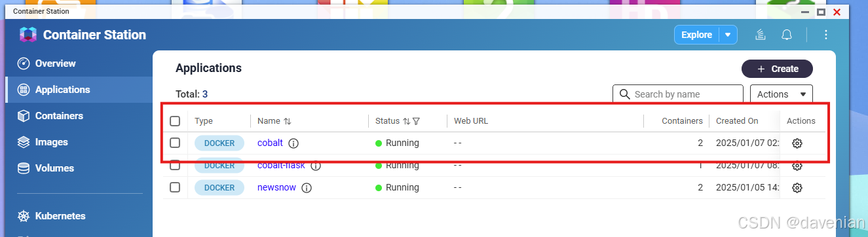Image resolution: width=868 pixels, height=237 pixels.
Task: Click the Create button
Action: point(777,69)
